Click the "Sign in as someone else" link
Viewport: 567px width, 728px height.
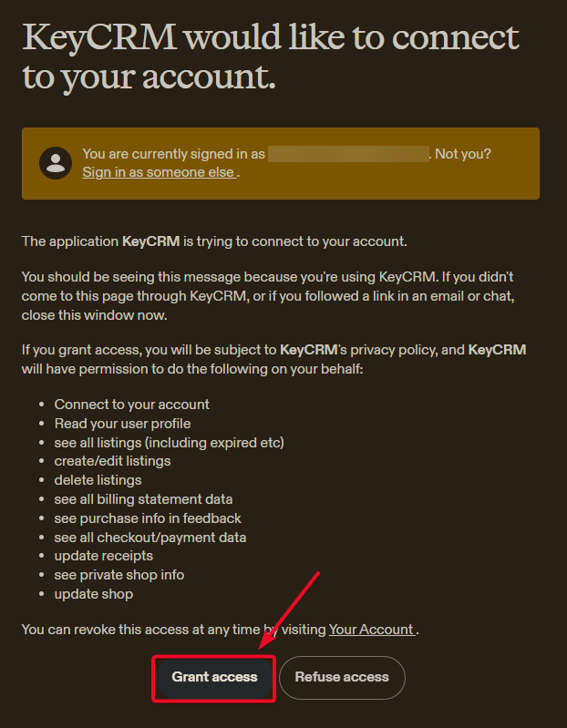point(159,171)
